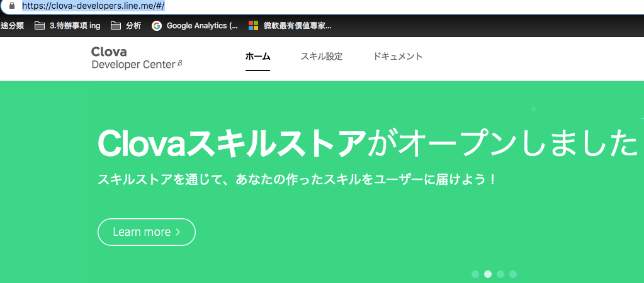Image resolution: width=644 pixels, height=283 pixels.
Task: Click the Learn more button
Action: (147, 232)
